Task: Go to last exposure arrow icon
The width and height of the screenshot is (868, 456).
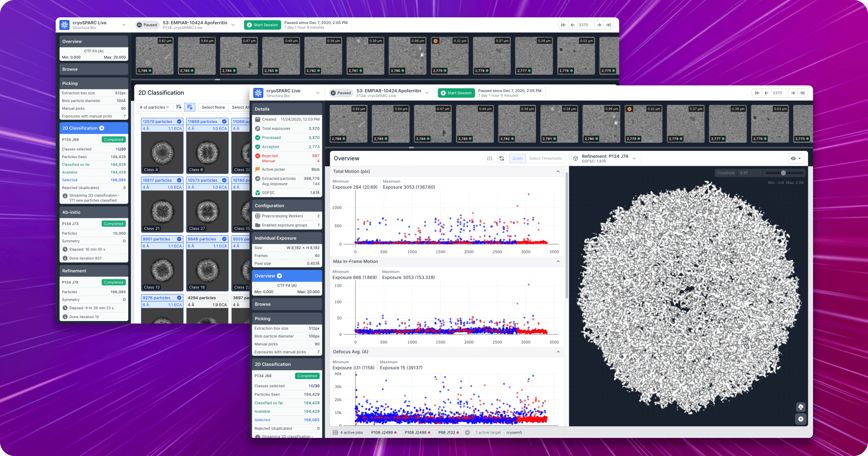Action: point(802,93)
